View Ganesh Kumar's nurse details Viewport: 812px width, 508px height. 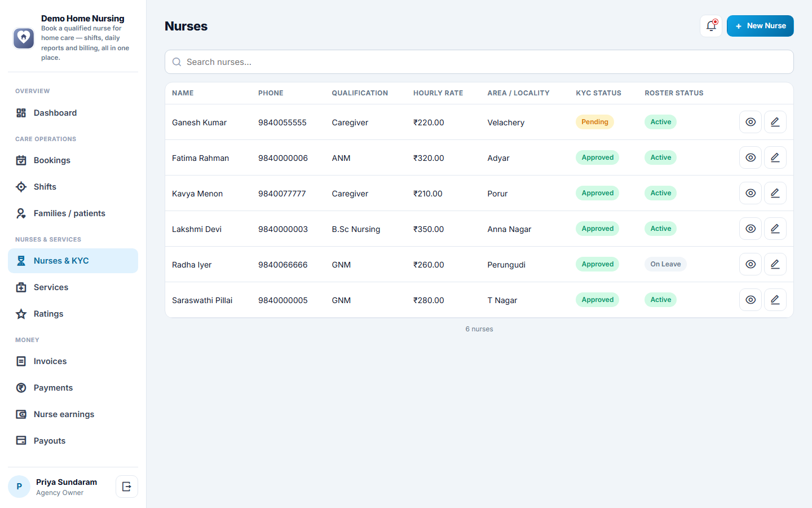pyautogui.click(x=751, y=122)
